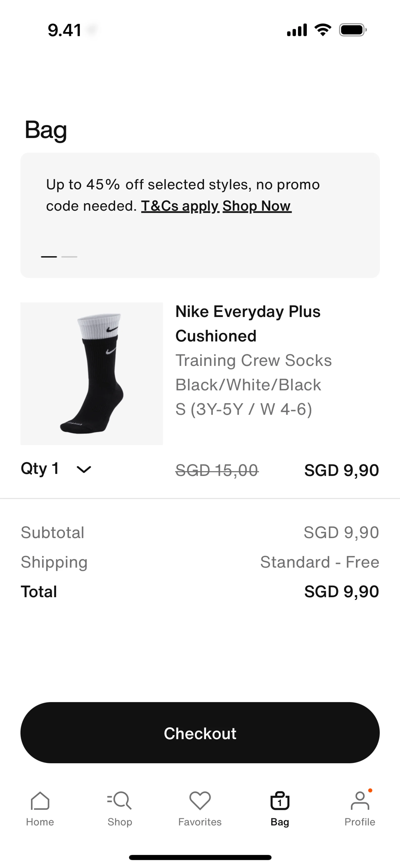The width and height of the screenshot is (400, 868).
Task: Tap the Profile tab label
Action: tap(360, 822)
